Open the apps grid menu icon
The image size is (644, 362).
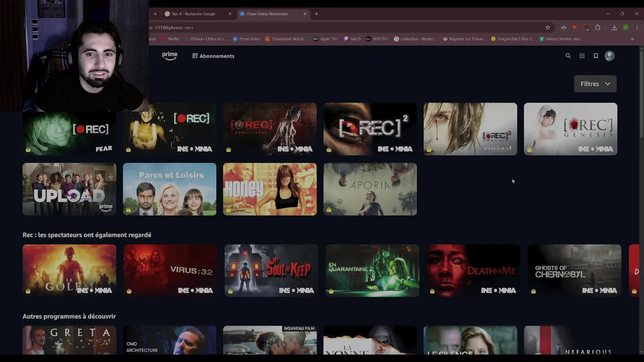pyautogui.click(x=582, y=56)
